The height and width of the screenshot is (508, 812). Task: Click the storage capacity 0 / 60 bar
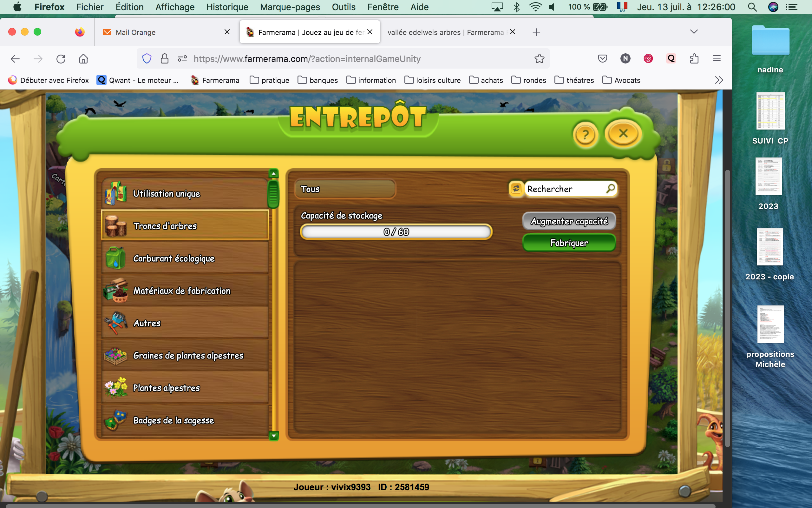(x=396, y=232)
